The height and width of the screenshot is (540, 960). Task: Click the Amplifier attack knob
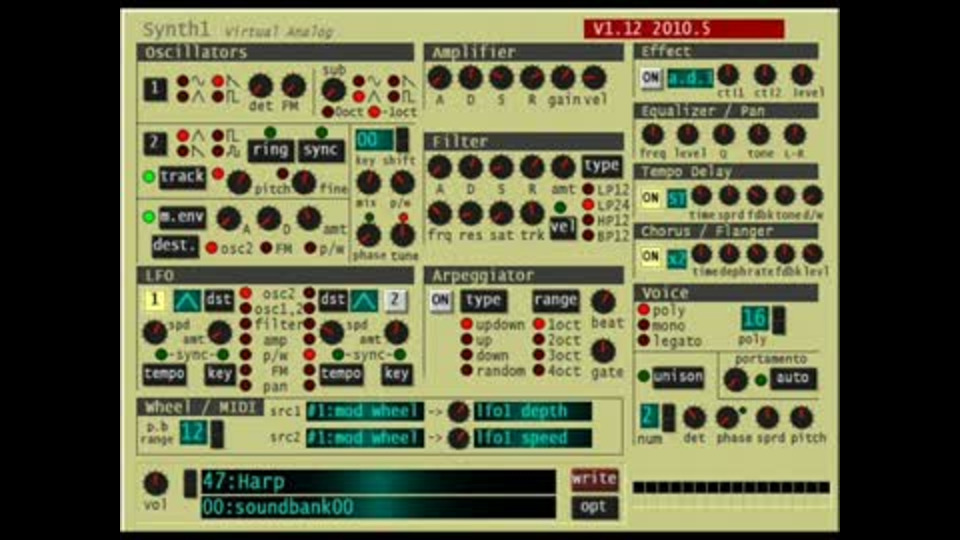click(440, 78)
